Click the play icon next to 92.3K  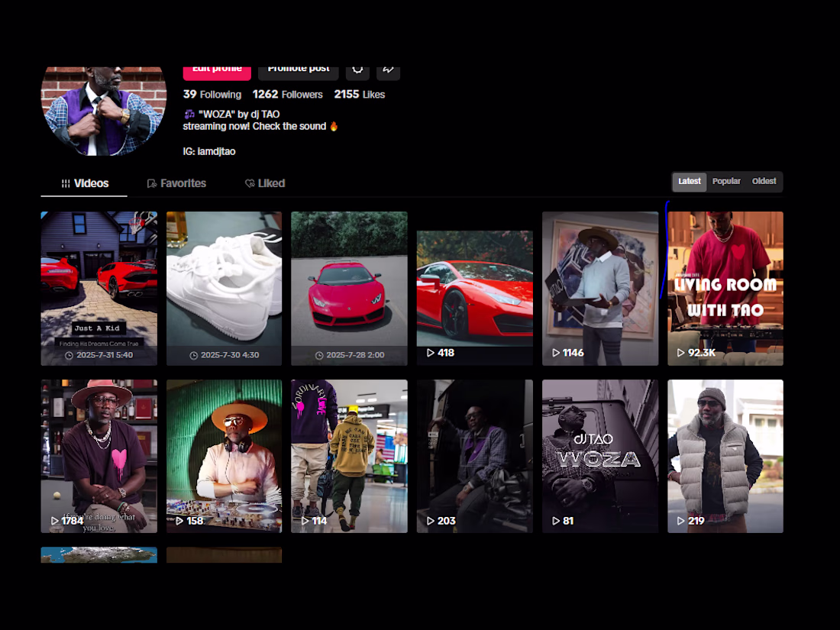681,353
